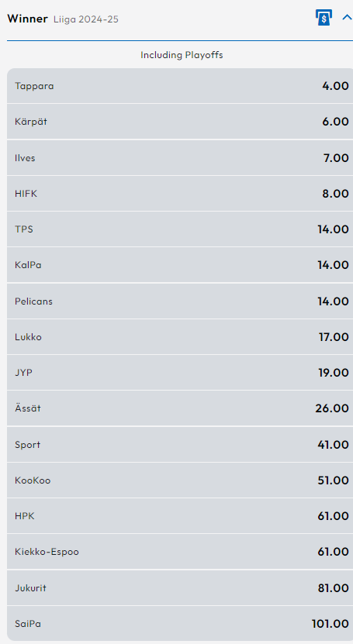The image size is (353, 644).
Task: Choose Ässät at 26.00 odds
Action: (180, 408)
